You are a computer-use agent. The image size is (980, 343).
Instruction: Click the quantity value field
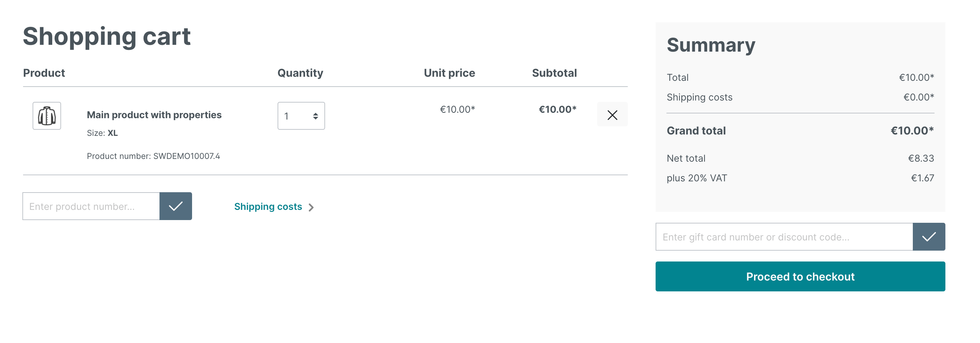[293, 116]
